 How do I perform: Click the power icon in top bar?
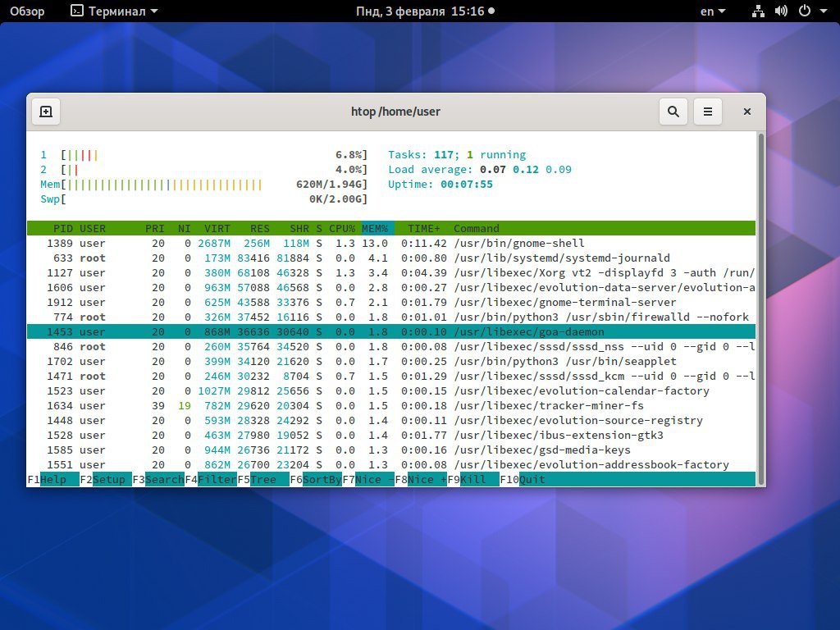click(x=805, y=11)
